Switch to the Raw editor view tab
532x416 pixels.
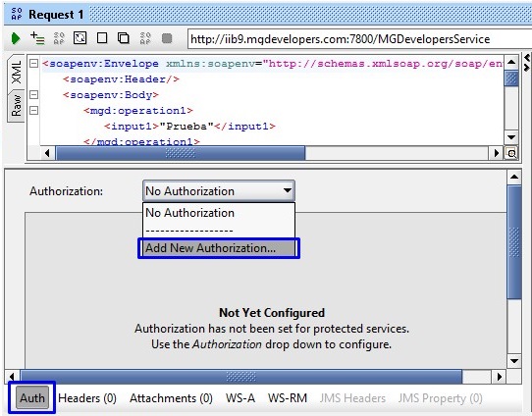click(16, 106)
